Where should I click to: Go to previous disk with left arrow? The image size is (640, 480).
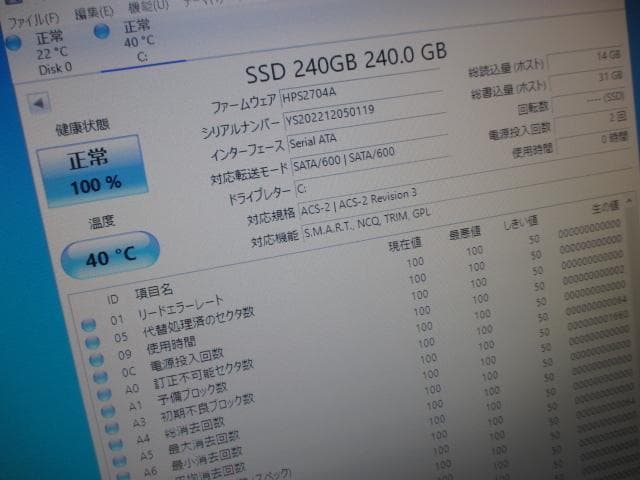[x=40, y=104]
